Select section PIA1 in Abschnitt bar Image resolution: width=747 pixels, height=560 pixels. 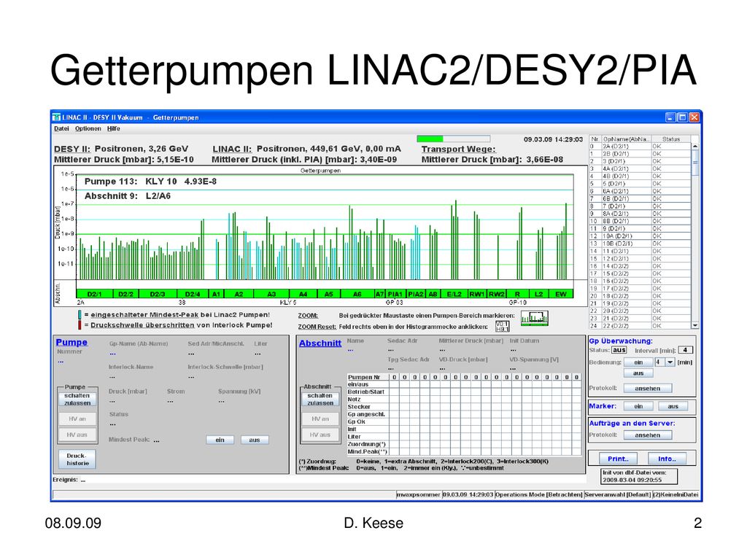pos(395,295)
